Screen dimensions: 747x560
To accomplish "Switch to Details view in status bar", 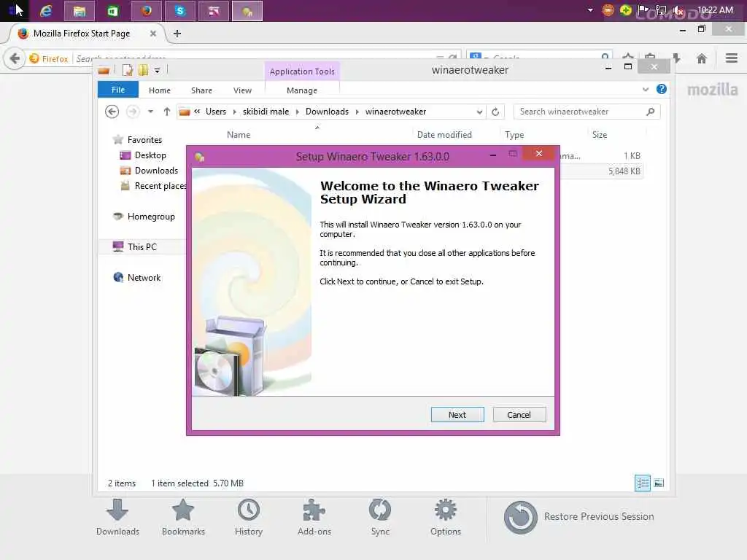I will [642, 483].
